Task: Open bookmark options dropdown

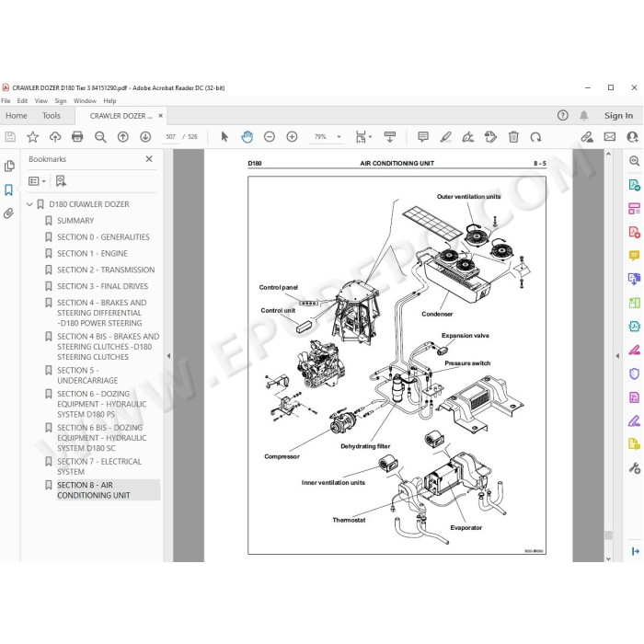Action: 37,180
